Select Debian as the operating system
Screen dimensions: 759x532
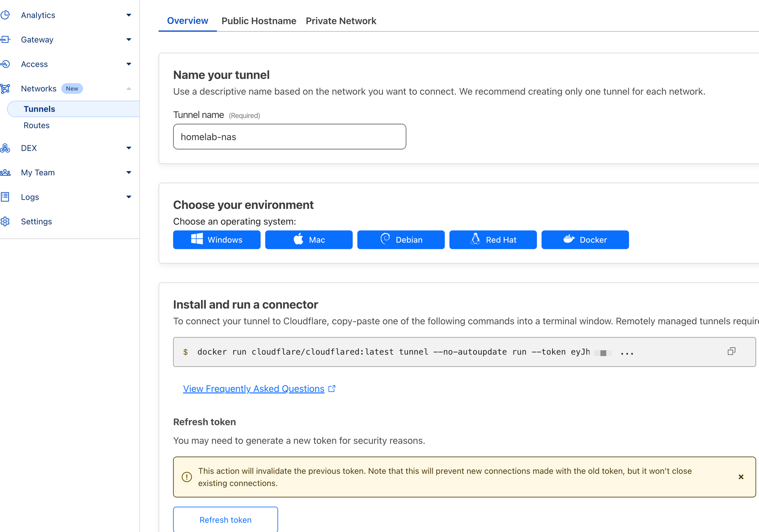(401, 240)
